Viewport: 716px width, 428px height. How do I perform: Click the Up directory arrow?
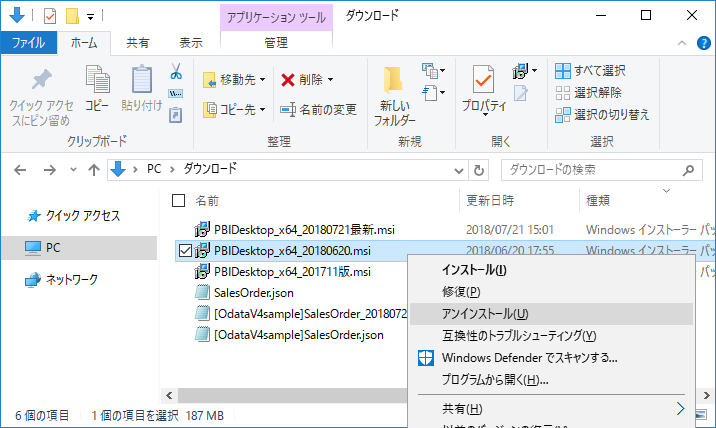pyautogui.click(x=94, y=170)
